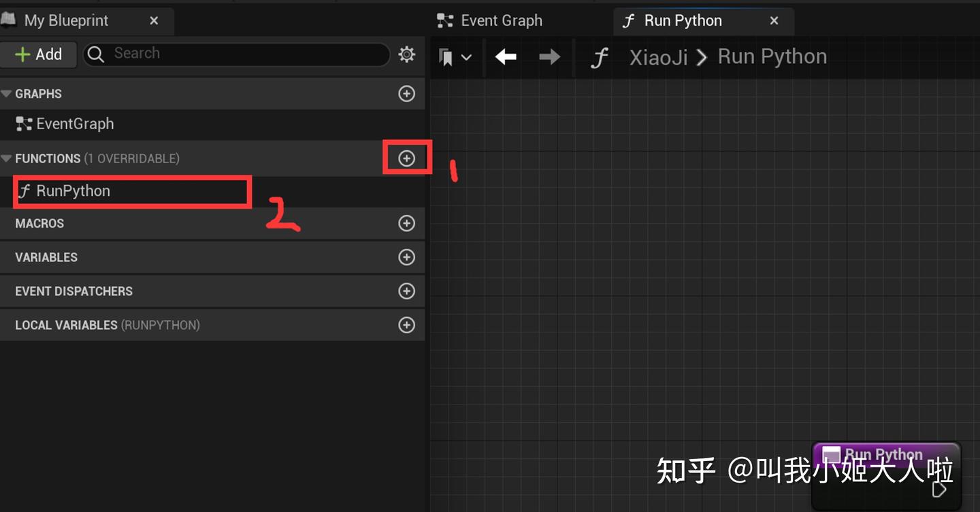Create an event dispatcher with the plus icon
The width and height of the screenshot is (980, 512).
coord(406,291)
